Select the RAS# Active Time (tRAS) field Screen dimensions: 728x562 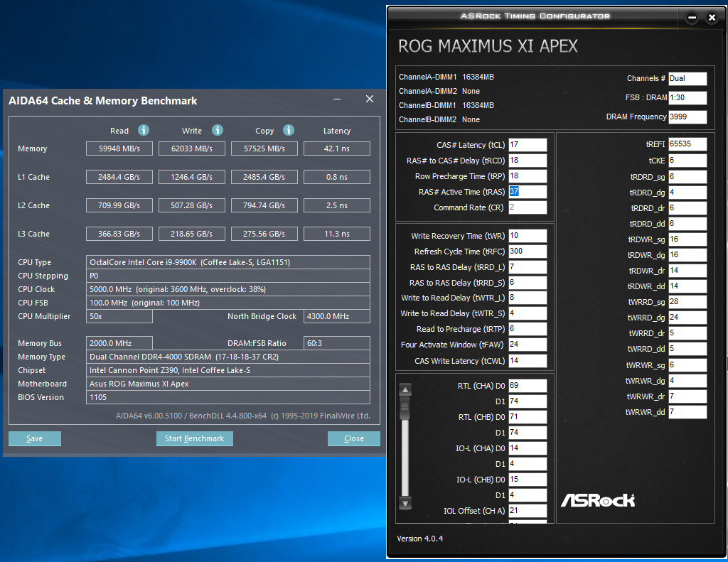tap(528, 192)
